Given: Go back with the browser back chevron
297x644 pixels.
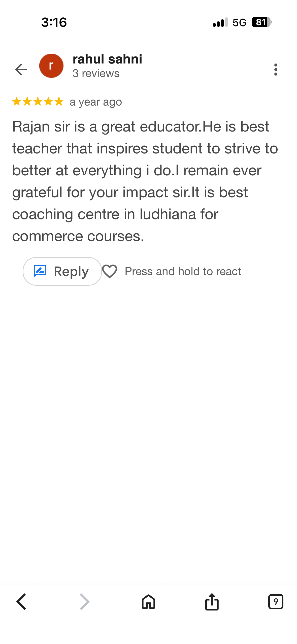Looking at the screenshot, I should (x=21, y=602).
